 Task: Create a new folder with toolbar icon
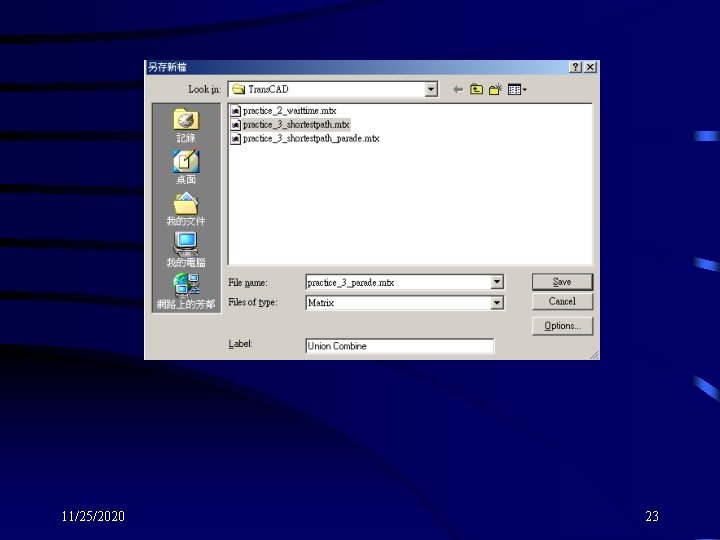(495, 90)
